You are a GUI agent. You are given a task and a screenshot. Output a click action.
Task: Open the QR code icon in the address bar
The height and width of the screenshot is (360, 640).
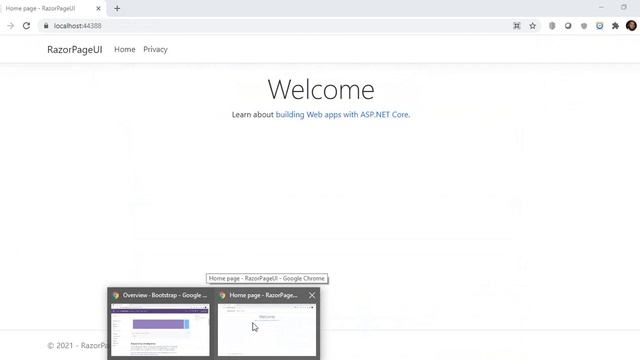(517, 26)
